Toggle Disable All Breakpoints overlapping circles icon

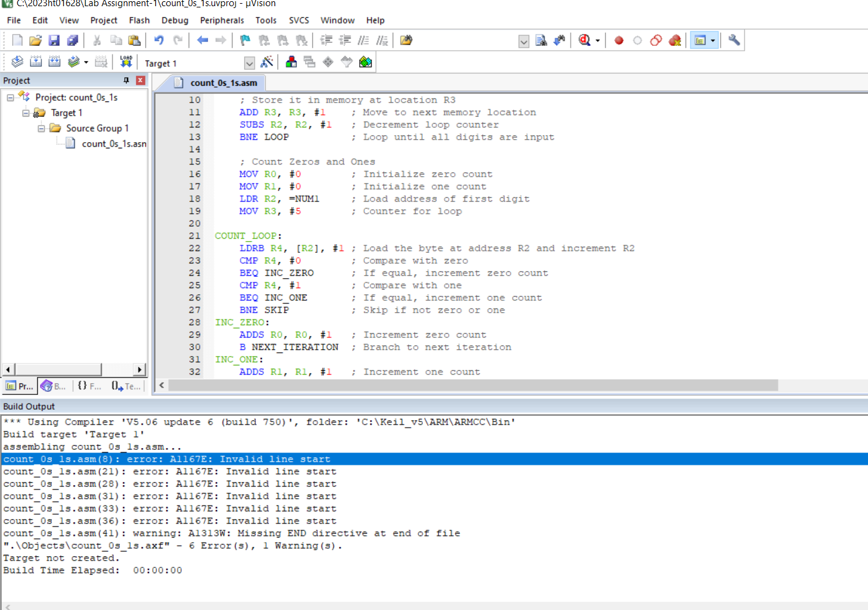pos(656,40)
